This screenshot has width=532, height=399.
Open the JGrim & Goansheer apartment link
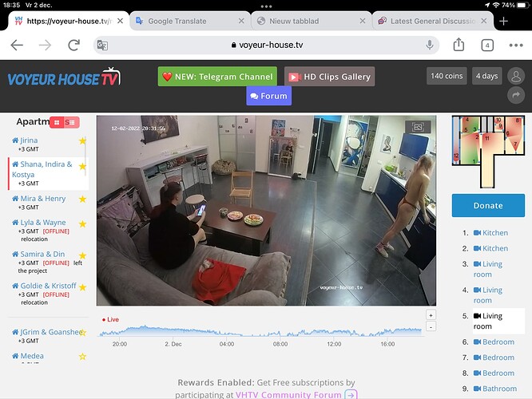coord(47,332)
